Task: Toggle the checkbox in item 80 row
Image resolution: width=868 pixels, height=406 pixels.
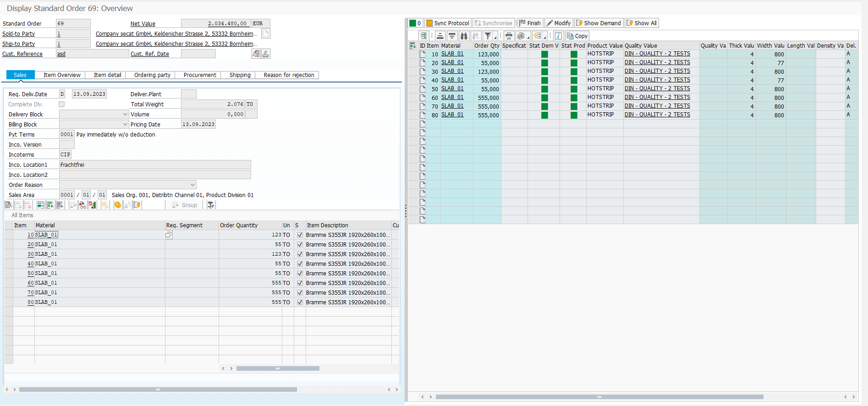Action: coord(300,302)
